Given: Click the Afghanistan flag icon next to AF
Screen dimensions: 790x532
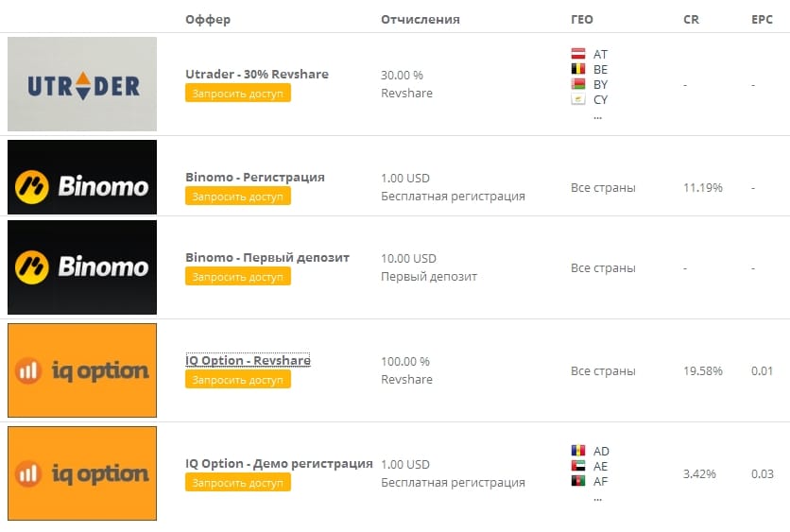Looking at the screenshot, I should coord(578,481).
